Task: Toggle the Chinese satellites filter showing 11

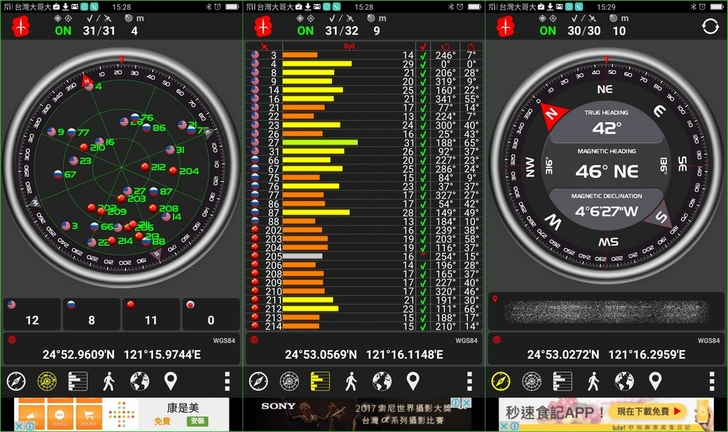Action: pos(151,314)
